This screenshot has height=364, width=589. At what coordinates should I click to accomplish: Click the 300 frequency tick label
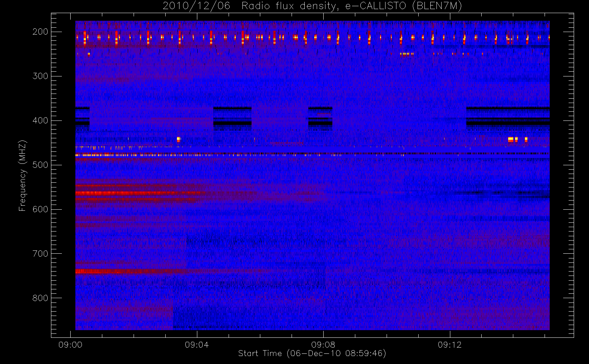[x=40, y=76]
